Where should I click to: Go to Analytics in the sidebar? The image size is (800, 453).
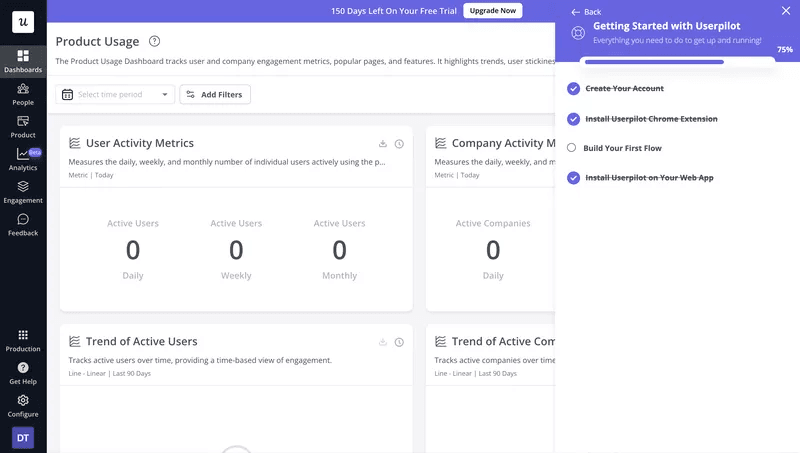tap(23, 159)
